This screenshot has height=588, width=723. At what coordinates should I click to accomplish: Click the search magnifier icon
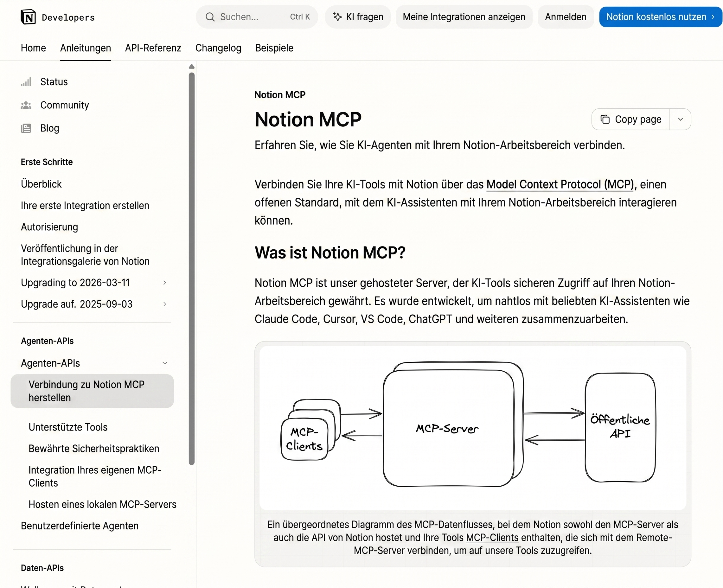210,17
